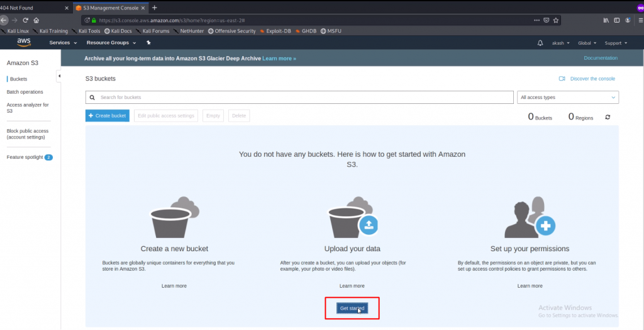Viewport: 644px width, 330px height.
Task: Open the Documentation link
Action: (601, 58)
